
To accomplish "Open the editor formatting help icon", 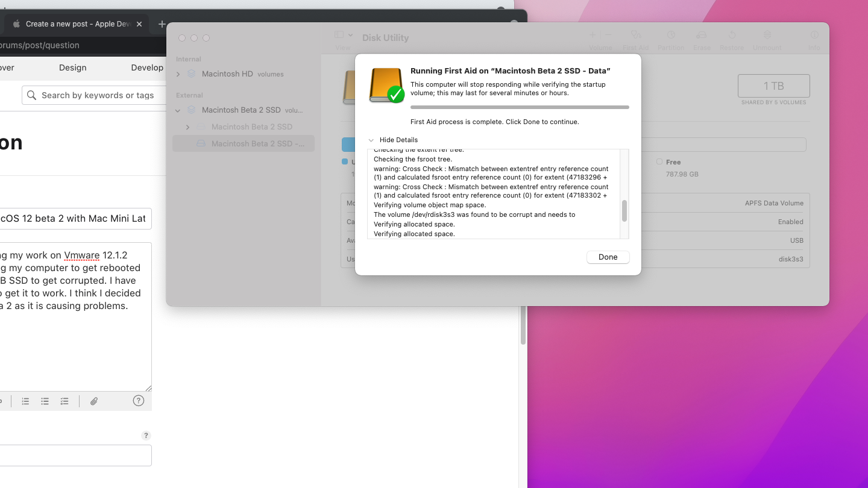I will [x=139, y=401].
